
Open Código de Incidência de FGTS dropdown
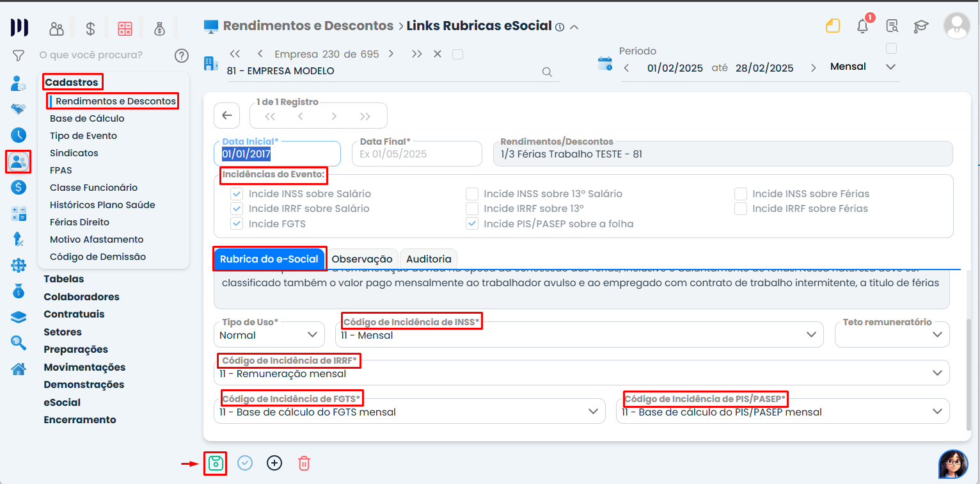(409, 412)
